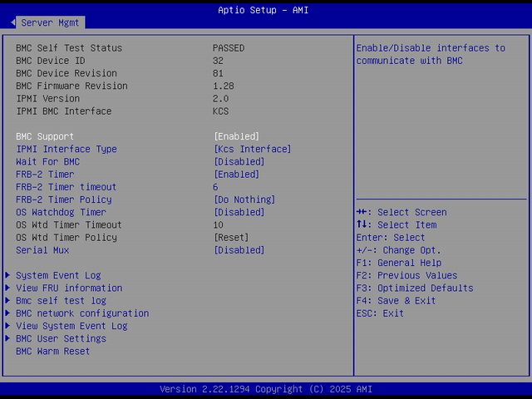
Task: Select OS Watchdog Timer setting
Action: tap(61, 212)
